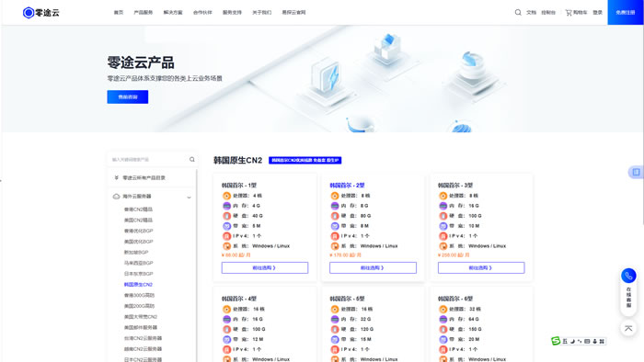This screenshot has width=644, height=362.
Task: Click the keyboard icon in IME bar
Action: pos(587,341)
